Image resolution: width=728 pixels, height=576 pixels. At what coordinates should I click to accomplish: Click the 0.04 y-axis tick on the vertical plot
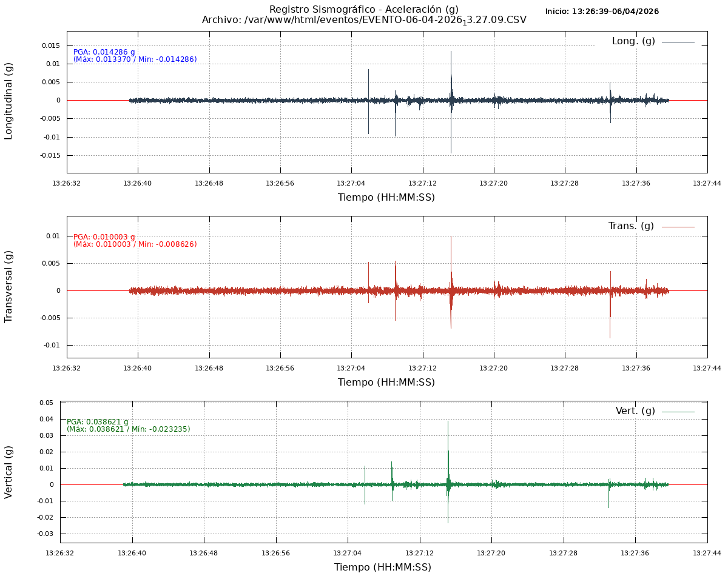(47, 419)
